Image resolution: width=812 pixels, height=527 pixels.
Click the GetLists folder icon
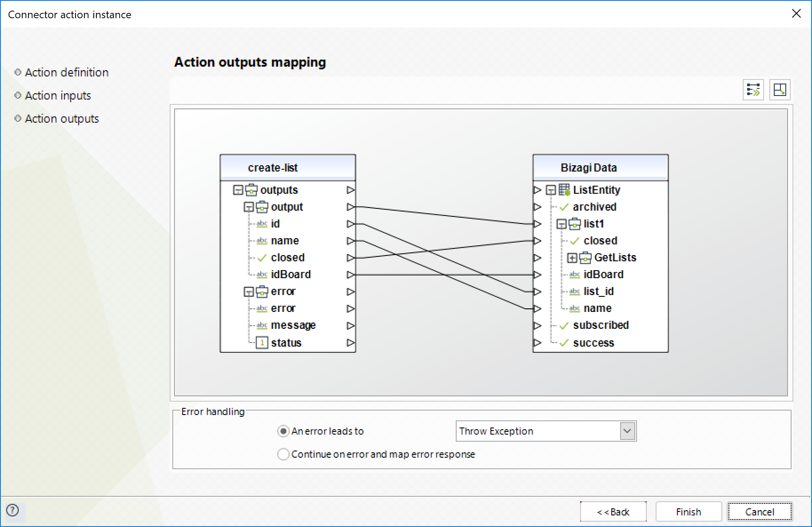coord(585,257)
